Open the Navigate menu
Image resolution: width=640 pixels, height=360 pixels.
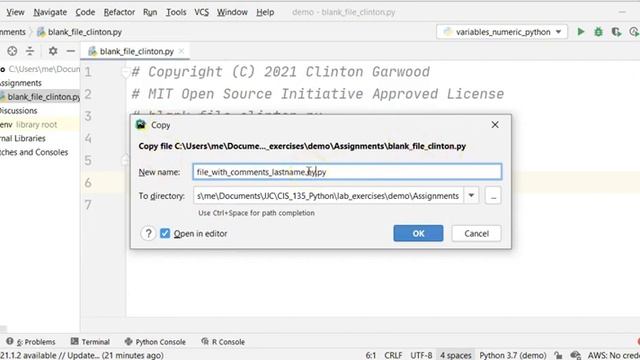tap(50, 12)
